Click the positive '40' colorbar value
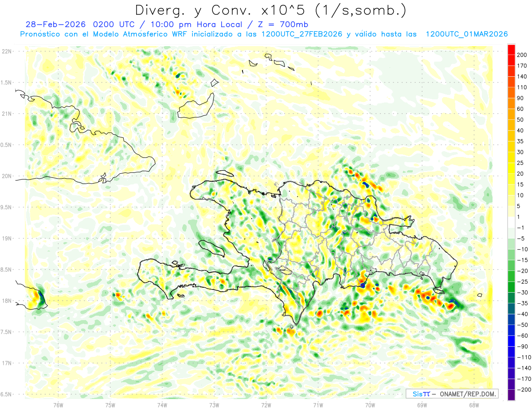This screenshot has width=532, height=411. [521, 131]
